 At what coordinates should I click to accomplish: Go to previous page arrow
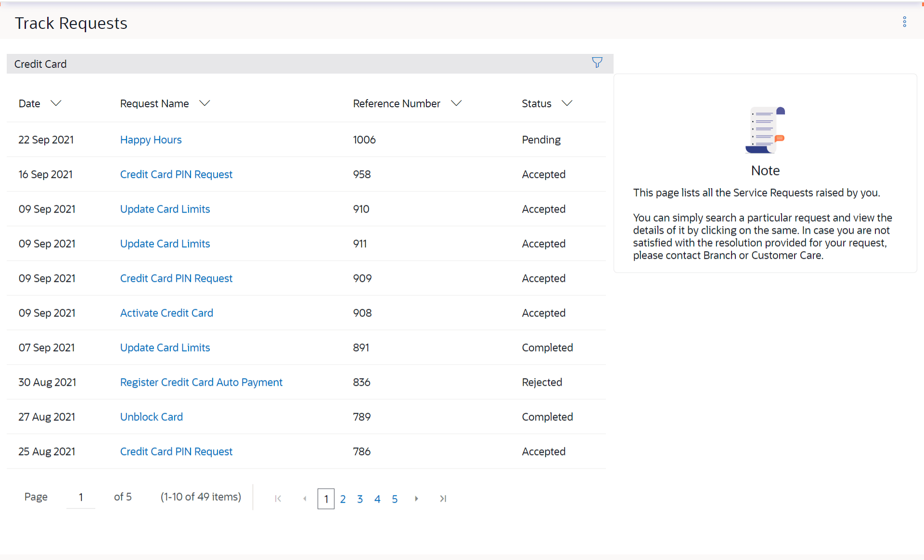[305, 498]
